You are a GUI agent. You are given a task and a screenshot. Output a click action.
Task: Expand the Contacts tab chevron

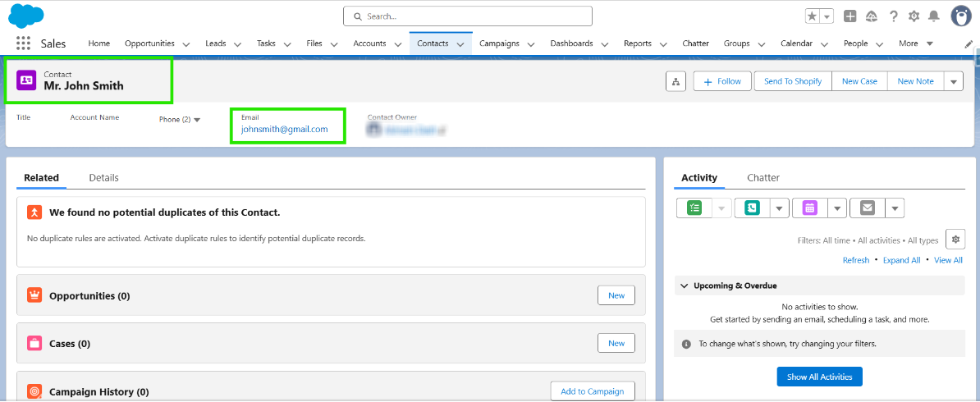(460, 44)
